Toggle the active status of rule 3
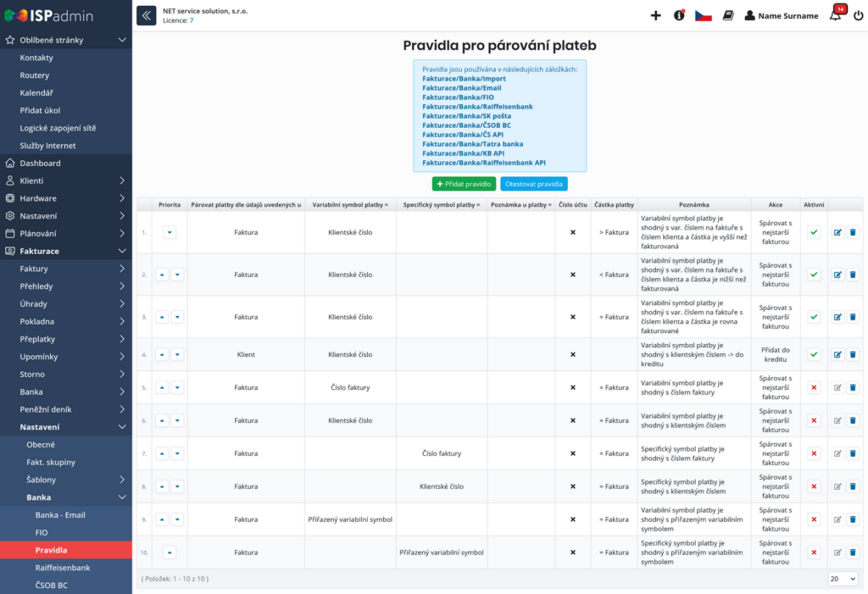 pyautogui.click(x=814, y=317)
